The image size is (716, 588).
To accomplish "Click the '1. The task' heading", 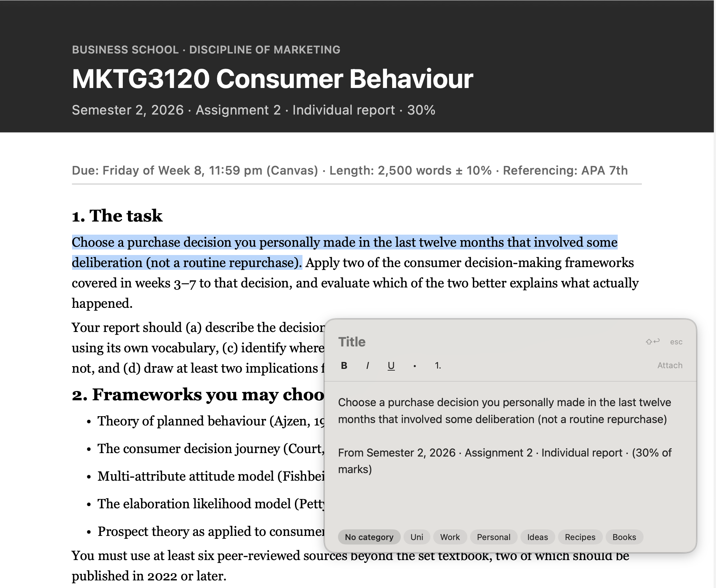I will tap(117, 216).
